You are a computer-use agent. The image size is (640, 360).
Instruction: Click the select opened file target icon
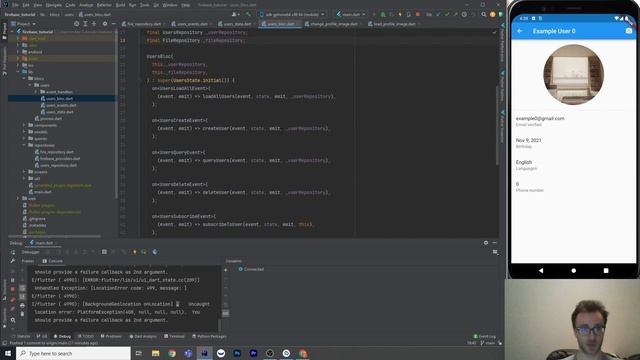point(76,24)
